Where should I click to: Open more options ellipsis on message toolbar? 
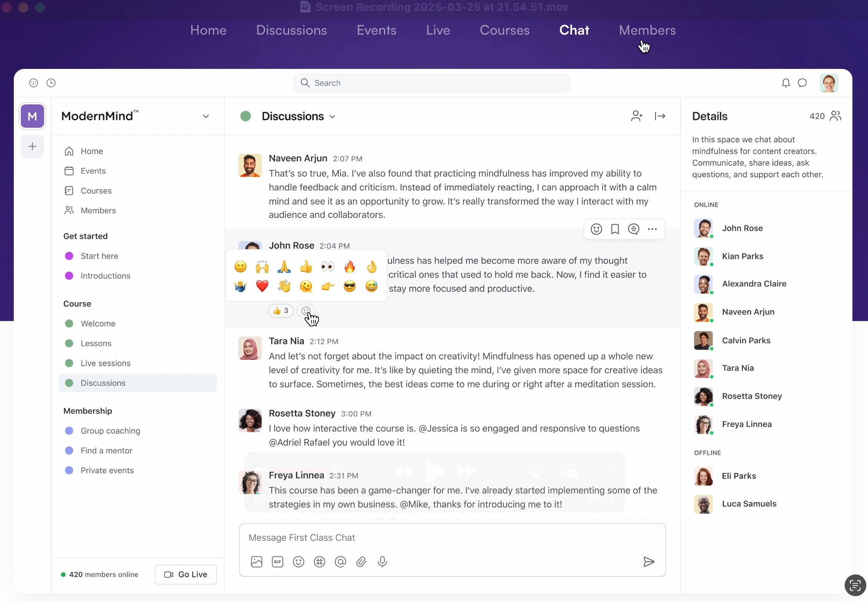(652, 229)
